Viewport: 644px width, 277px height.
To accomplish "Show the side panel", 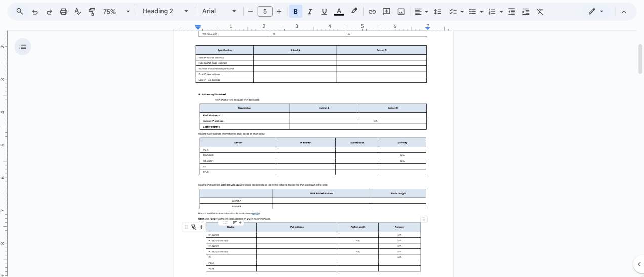I will click(x=639, y=264).
